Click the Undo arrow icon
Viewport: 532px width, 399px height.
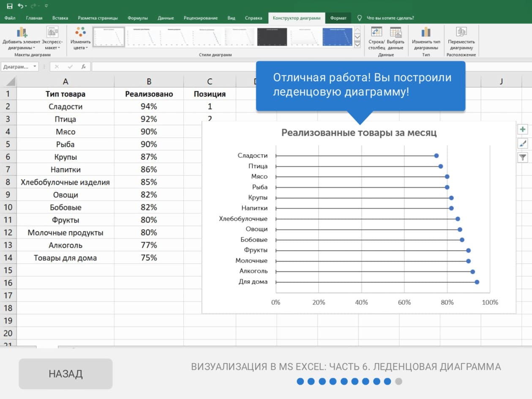[21, 6]
